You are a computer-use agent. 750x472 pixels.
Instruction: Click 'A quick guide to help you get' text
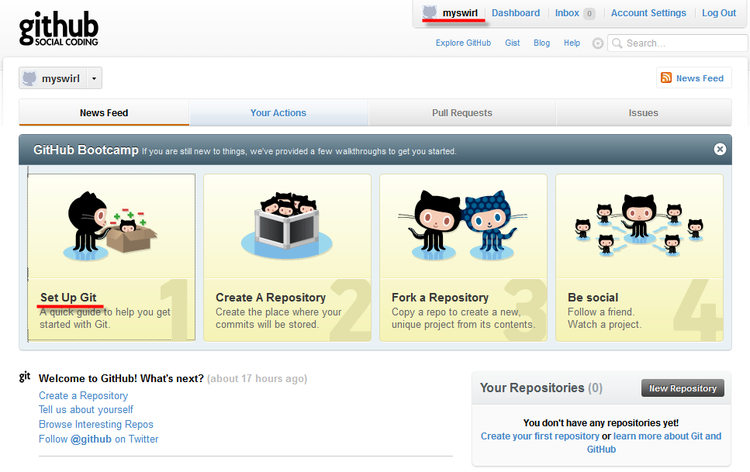105,312
